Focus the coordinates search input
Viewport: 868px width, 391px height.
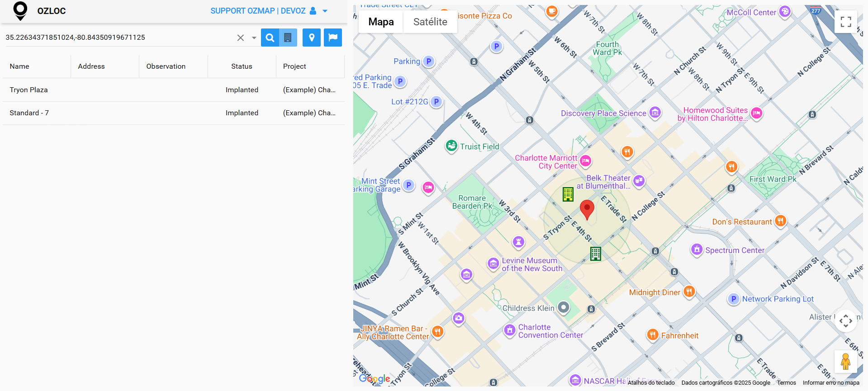(119, 38)
